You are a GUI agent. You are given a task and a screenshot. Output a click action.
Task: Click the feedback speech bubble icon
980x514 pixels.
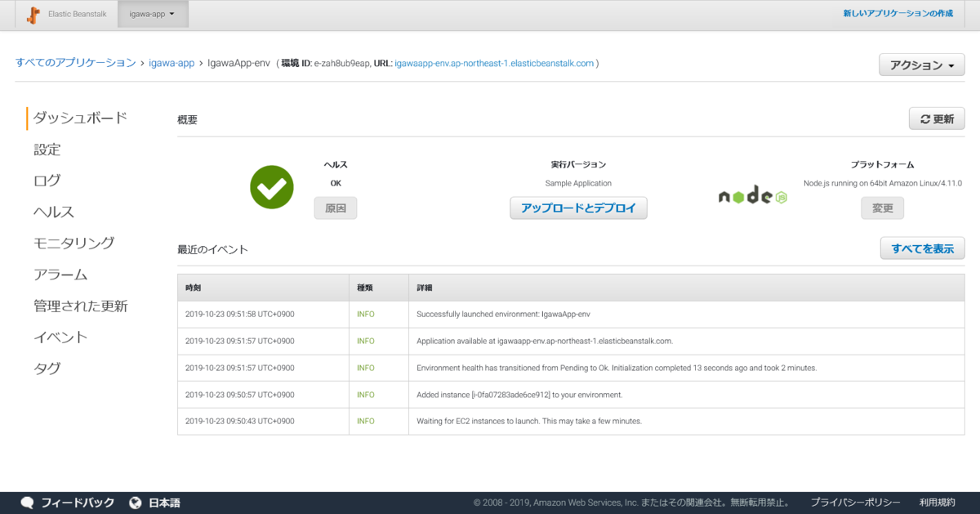click(x=27, y=503)
